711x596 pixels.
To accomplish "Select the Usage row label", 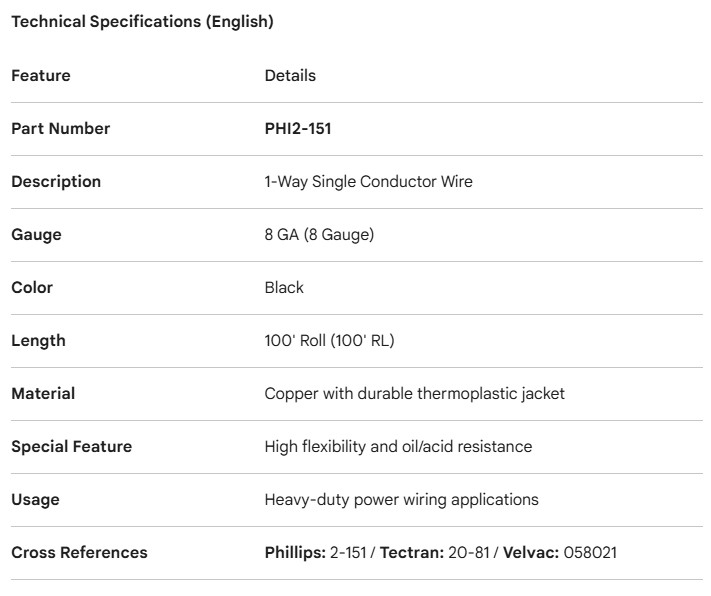I will 35,500.
